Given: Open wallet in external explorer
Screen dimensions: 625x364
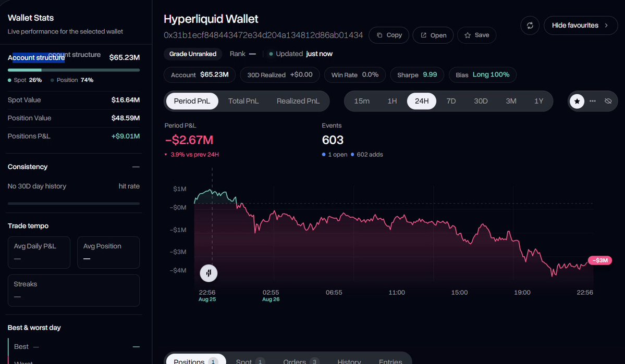Looking at the screenshot, I should click(x=433, y=35).
